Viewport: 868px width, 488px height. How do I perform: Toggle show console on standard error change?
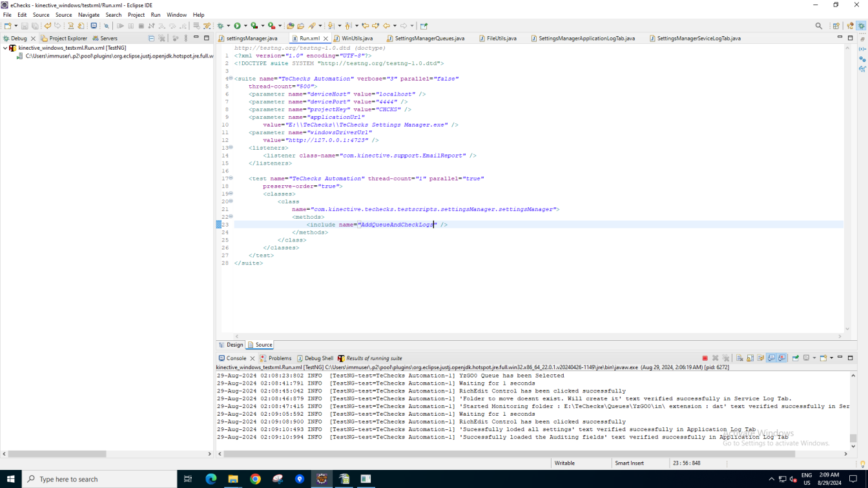point(781,358)
